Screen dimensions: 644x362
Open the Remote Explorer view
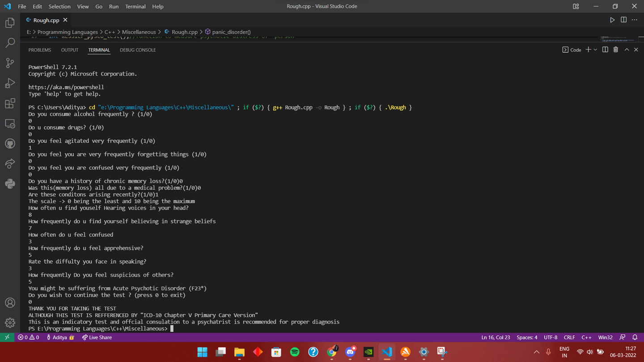10,124
